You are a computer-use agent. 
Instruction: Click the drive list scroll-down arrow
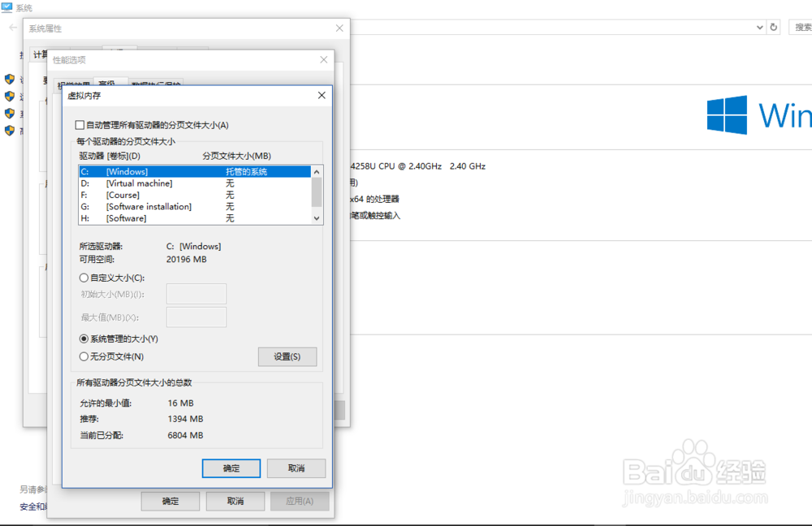[x=317, y=218]
